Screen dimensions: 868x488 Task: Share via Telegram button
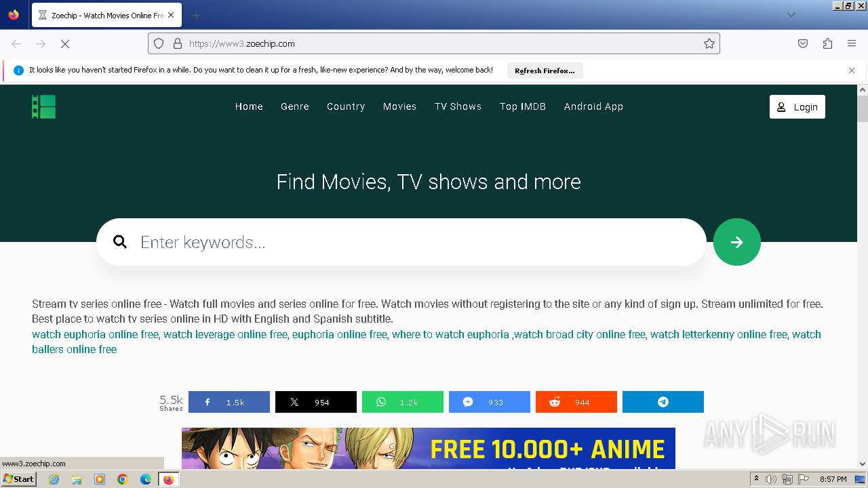[663, 402]
